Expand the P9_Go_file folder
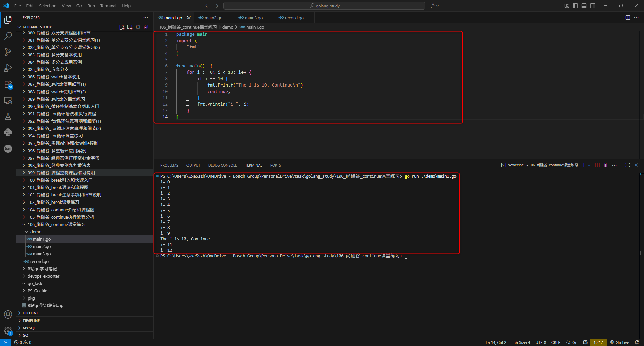The height and width of the screenshot is (346, 644). point(85,291)
